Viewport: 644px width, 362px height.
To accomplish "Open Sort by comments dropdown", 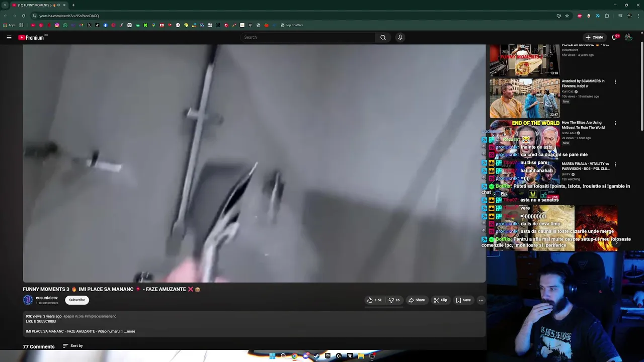I will pyautogui.click(x=73, y=346).
